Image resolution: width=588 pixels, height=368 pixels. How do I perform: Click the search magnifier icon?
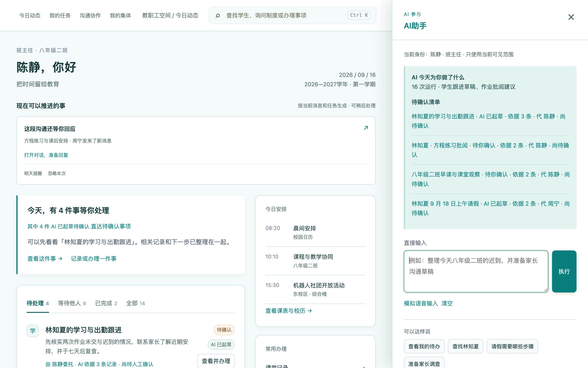pyautogui.click(x=218, y=16)
